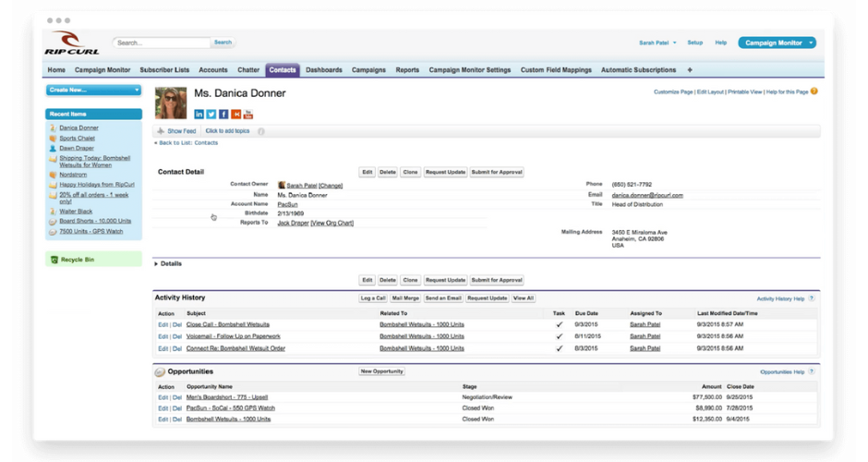Open Danica Donner's YouTube icon
The width and height of the screenshot is (868, 462).
point(248,115)
